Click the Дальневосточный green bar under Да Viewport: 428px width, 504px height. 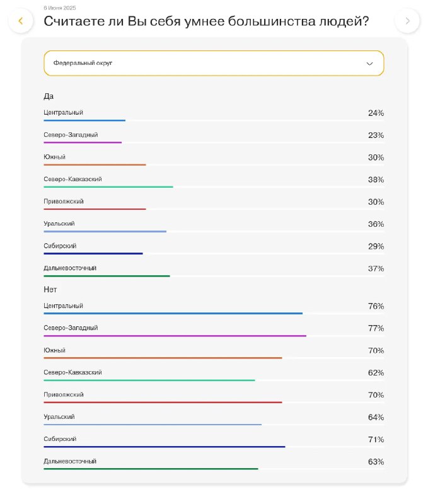click(x=107, y=276)
